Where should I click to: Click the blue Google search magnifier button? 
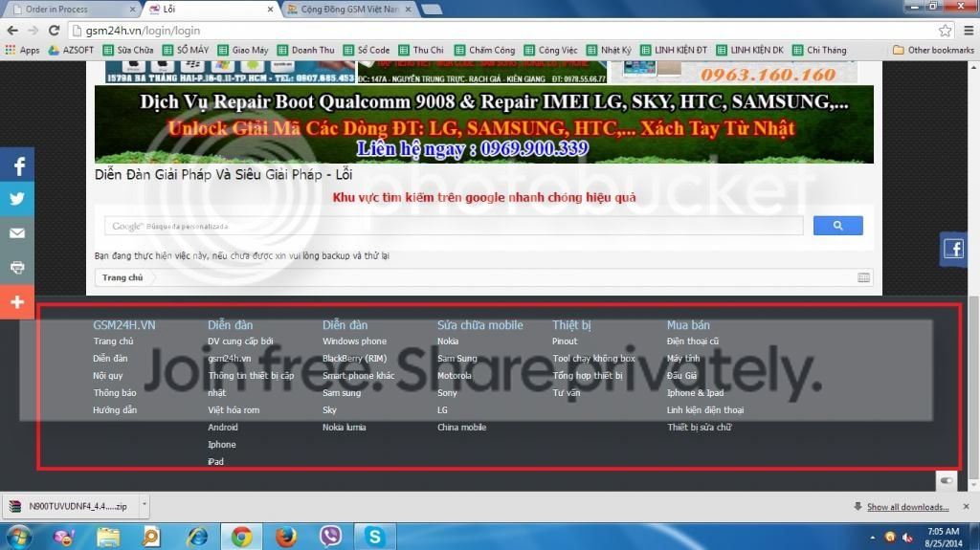coord(837,226)
